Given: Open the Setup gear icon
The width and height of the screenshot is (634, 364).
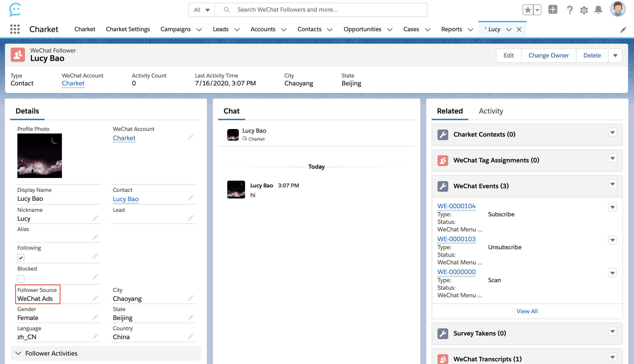Looking at the screenshot, I should click(x=584, y=10).
